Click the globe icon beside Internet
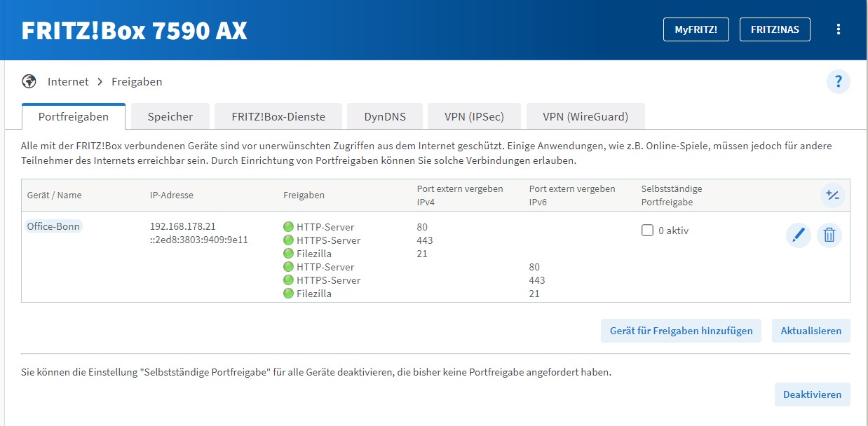The width and height of the screenshot is (868, 426). click(x=29, y=81)
